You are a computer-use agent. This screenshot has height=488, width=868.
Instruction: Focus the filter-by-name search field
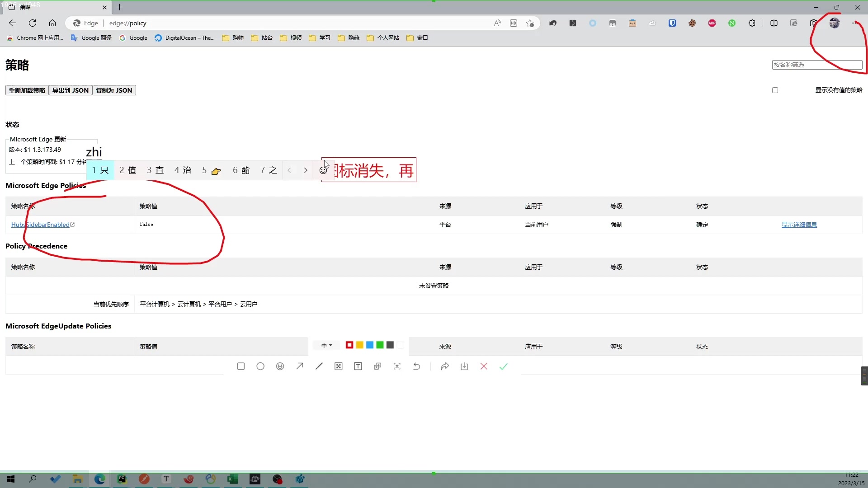817,65
